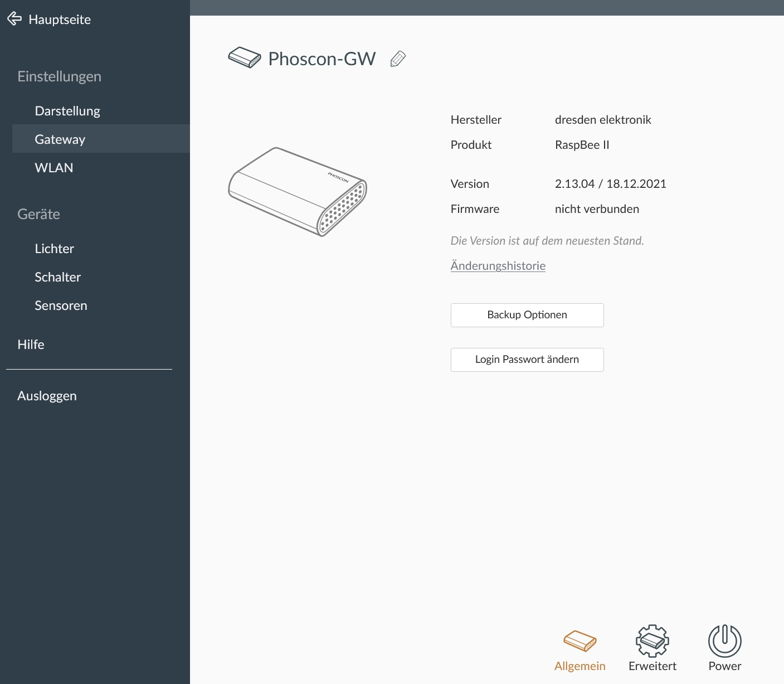The width and height of the screenshot is (784, 684).
Task: Select the Allgemein gateway icon
Action: [x=580, y=641]
